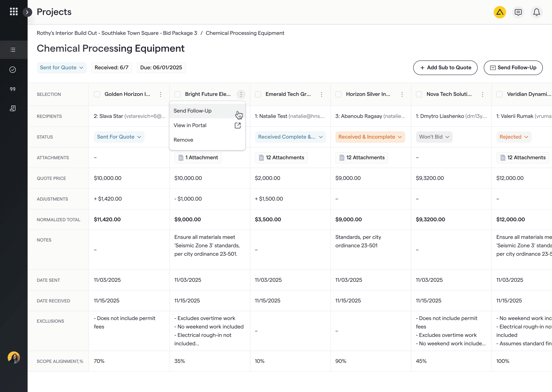Click the yellow warning alert icon

point(500,12)
